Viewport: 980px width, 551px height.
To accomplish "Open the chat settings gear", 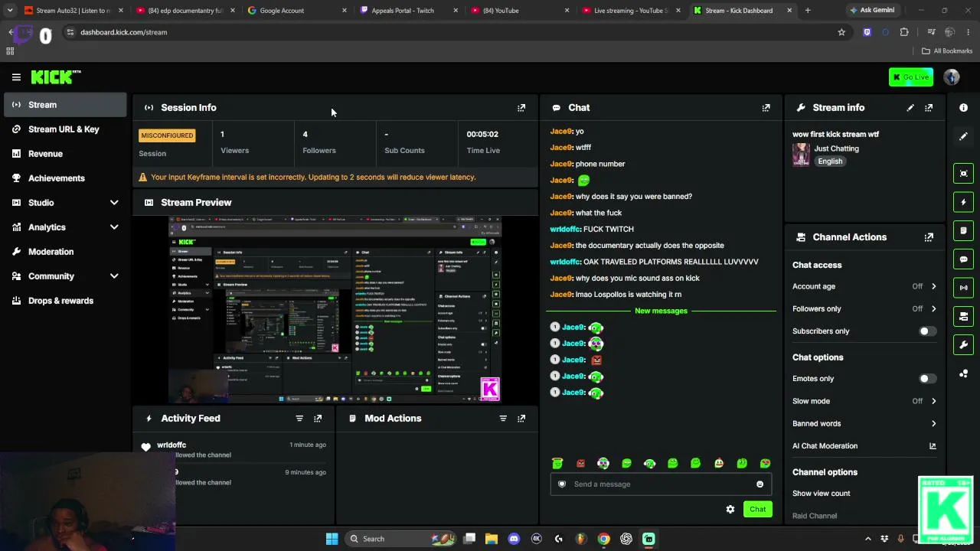I will click(730, 510).
